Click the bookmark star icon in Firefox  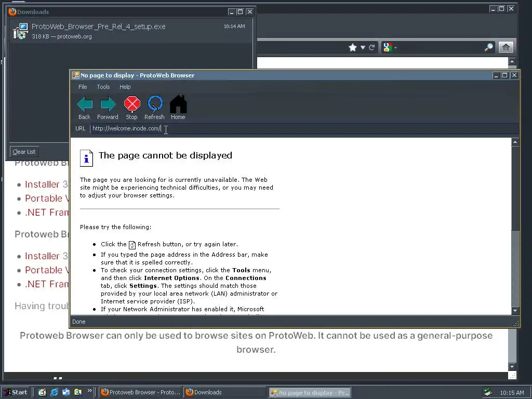click(353, 47)
